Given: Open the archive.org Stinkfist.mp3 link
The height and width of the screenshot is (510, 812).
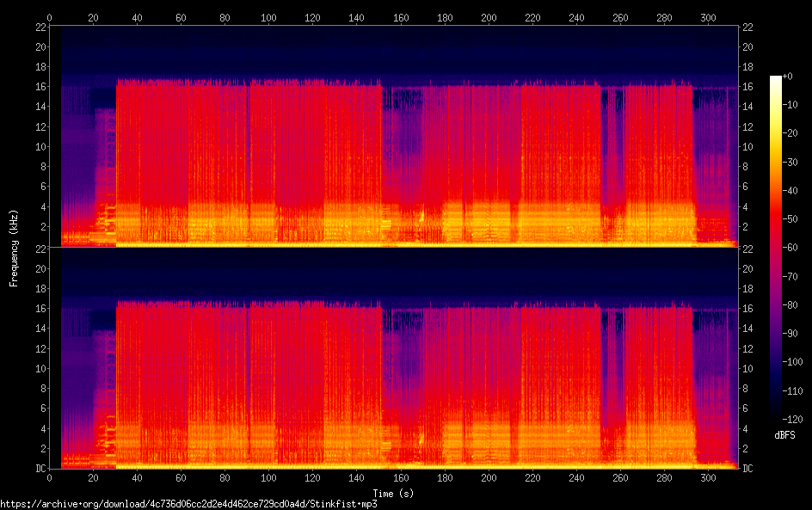Looking at the screenshot, I should (x=188, y=504).
